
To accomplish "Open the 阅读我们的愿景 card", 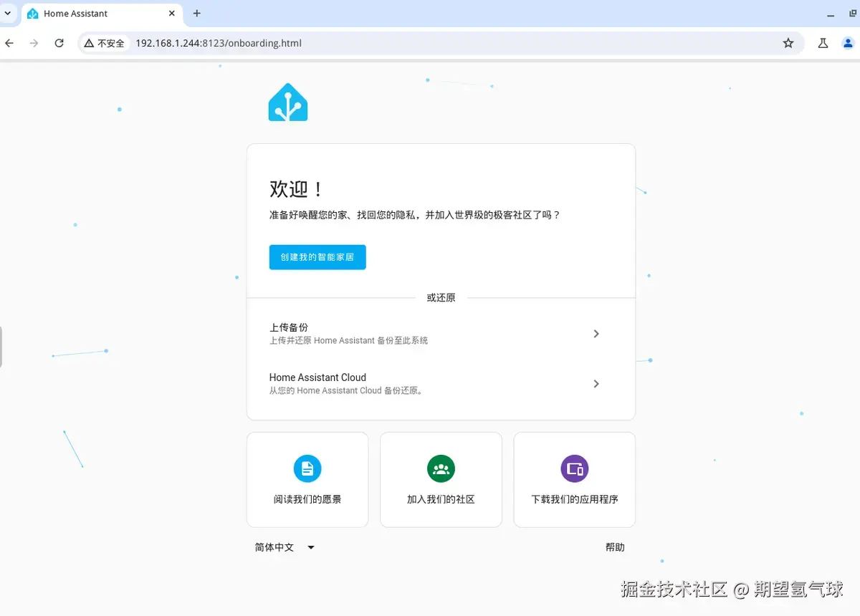I will pyautogui.click(x=307, y=480).
